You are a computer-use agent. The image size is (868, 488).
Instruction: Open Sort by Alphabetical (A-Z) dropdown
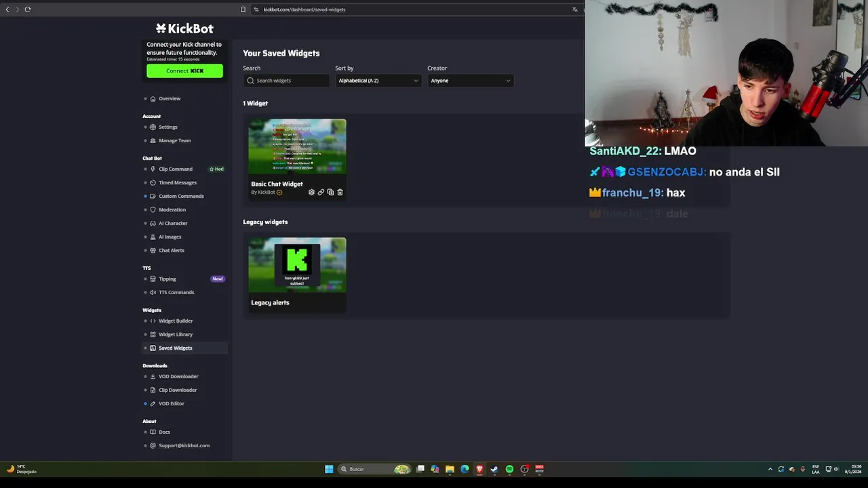pyautogui.click(x=378, y=81)
